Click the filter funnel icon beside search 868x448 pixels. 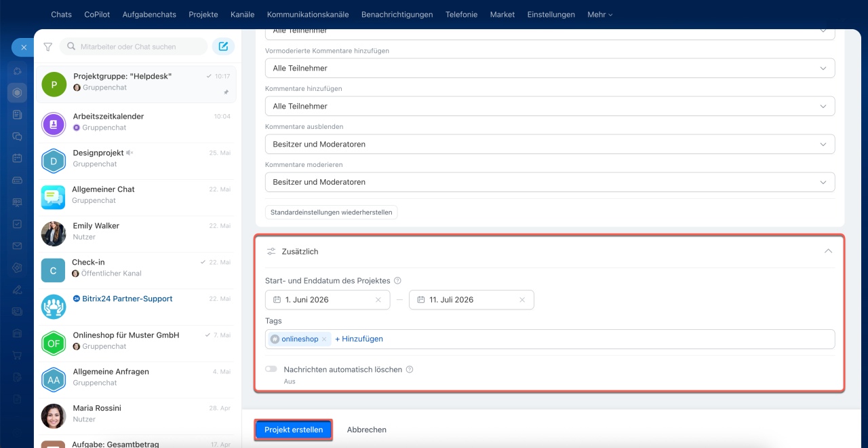(x=47, y=47)
